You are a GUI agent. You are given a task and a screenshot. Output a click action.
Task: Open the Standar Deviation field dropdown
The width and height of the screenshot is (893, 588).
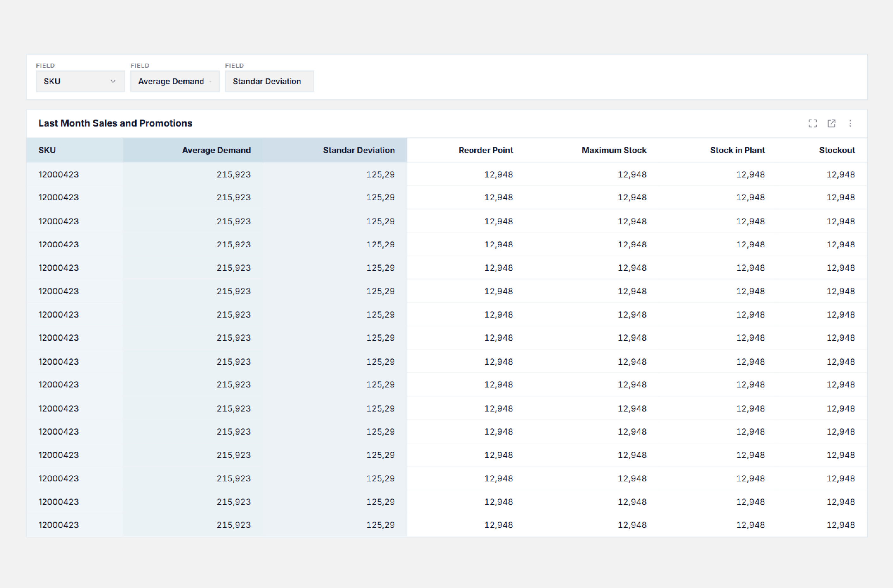coord(269,81)
